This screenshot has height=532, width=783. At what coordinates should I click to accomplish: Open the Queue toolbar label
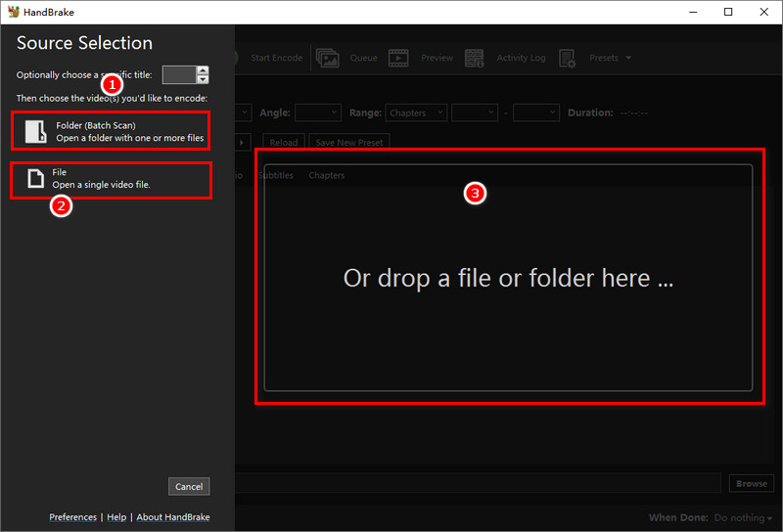363,58
